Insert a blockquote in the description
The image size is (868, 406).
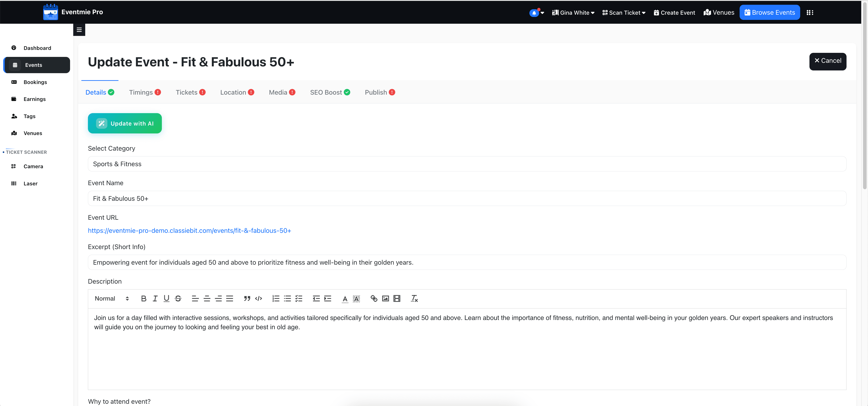pyautogui.click(x=247, y=299)
